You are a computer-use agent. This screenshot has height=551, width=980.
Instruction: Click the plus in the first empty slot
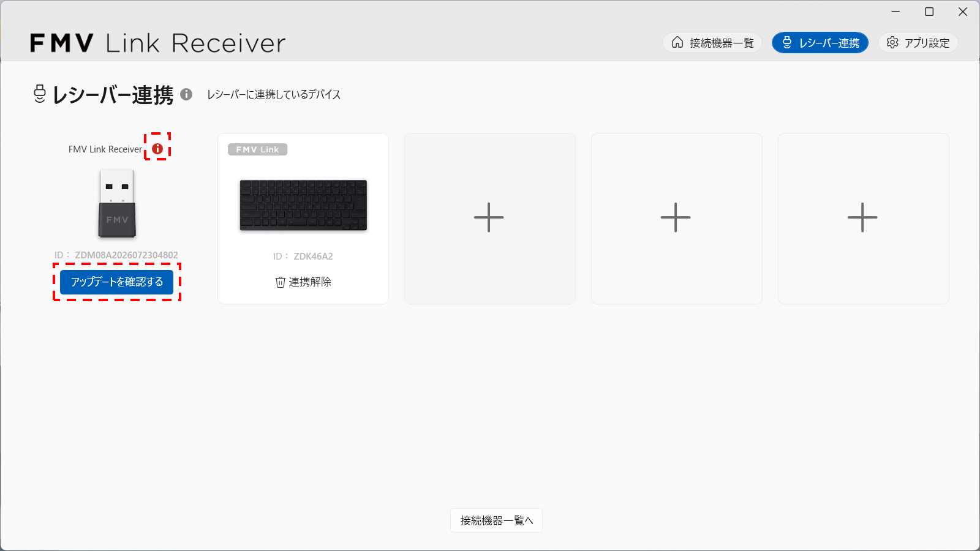(x=489, y=217)
